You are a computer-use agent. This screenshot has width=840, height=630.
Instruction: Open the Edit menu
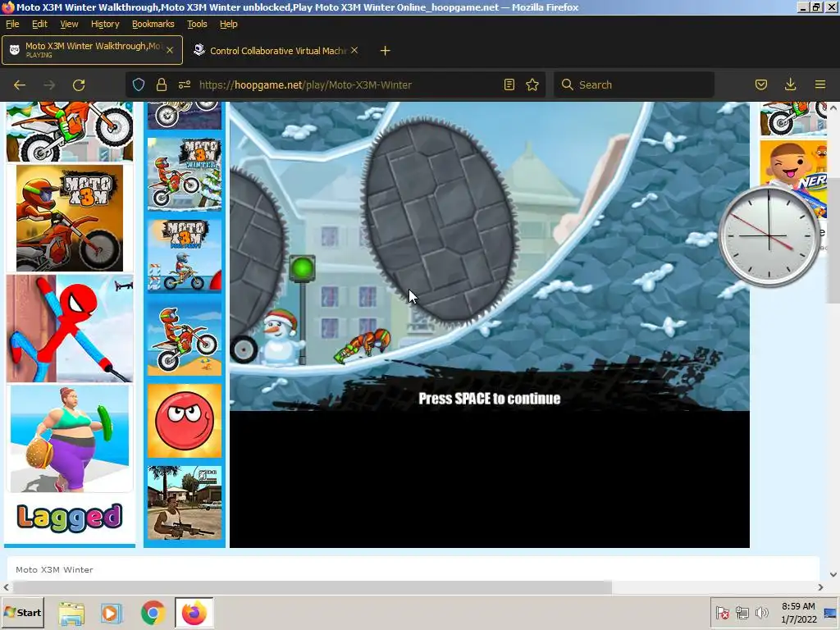[x=39, y=24]
